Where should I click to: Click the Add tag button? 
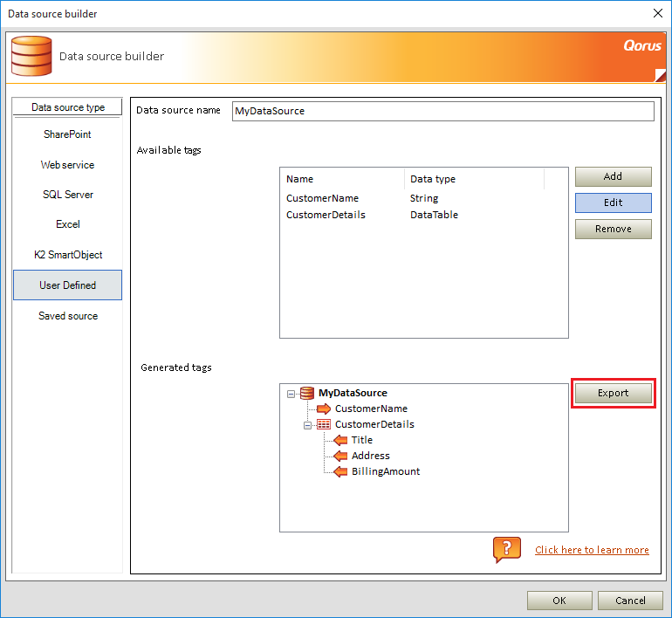(x=614, y=176)
